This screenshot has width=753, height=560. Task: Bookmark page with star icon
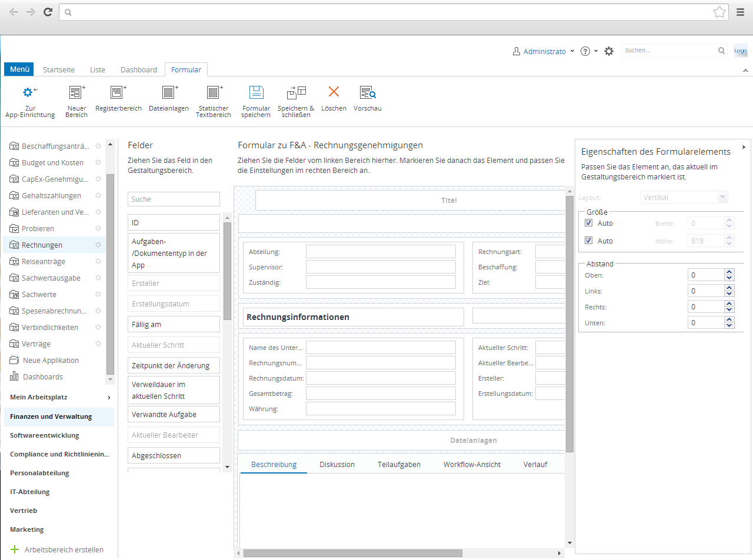[719, 12]
